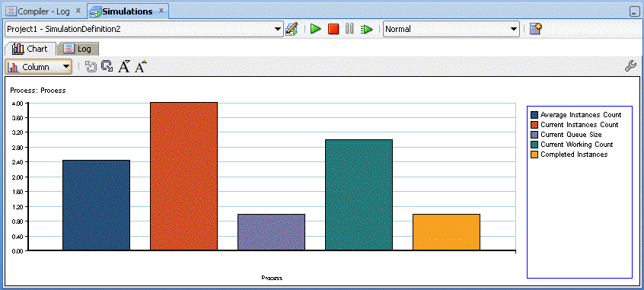Click the "Completed Instances" legend text
The image size is (644, 290).
(x=574, y=155)
